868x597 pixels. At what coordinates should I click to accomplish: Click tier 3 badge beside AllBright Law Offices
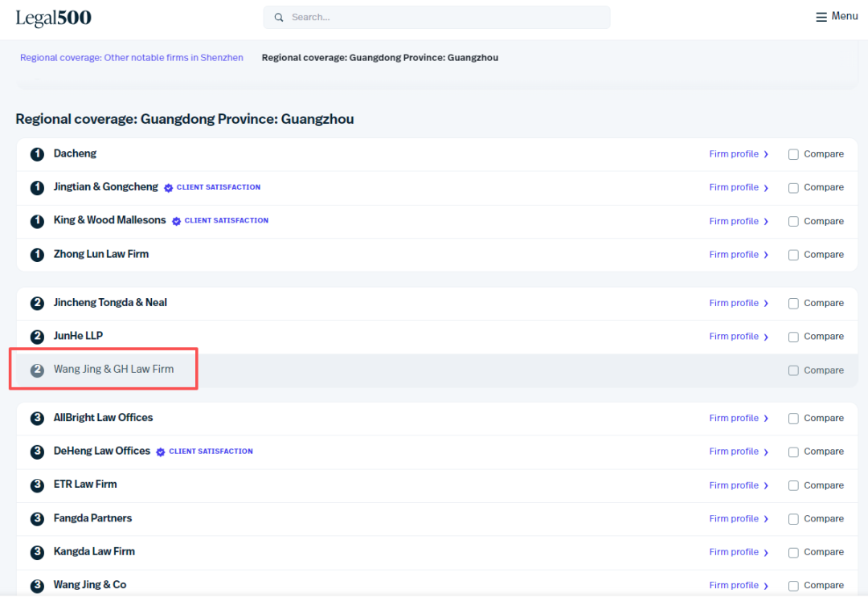click(37, 419)
